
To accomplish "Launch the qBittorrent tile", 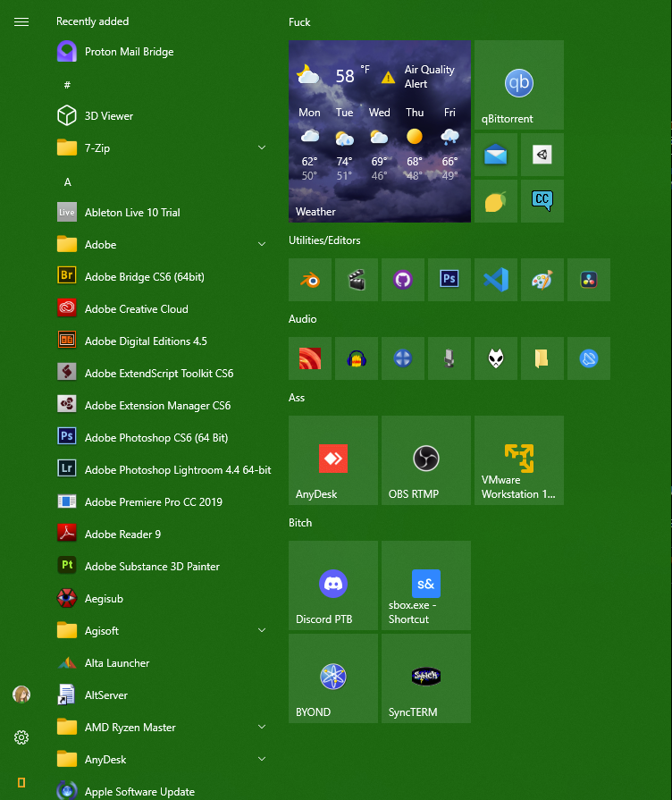I will point(519,85).
